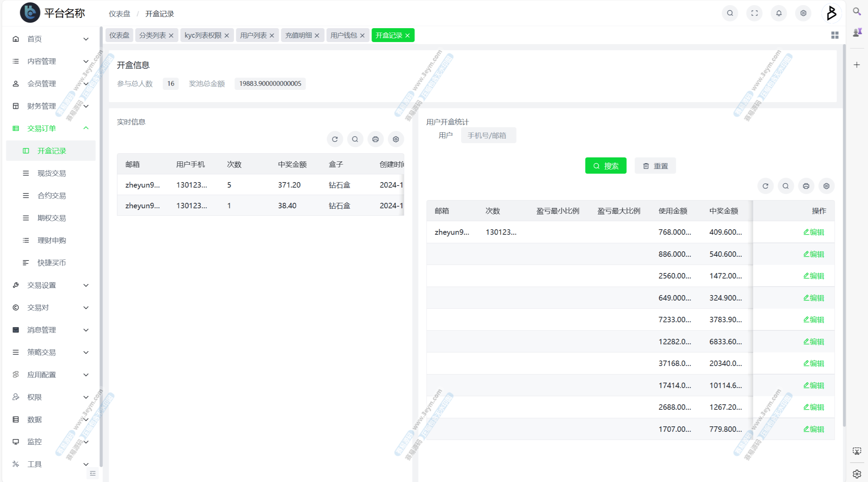
Task: Open the tab grid menu icon
Action: (835, 35)
